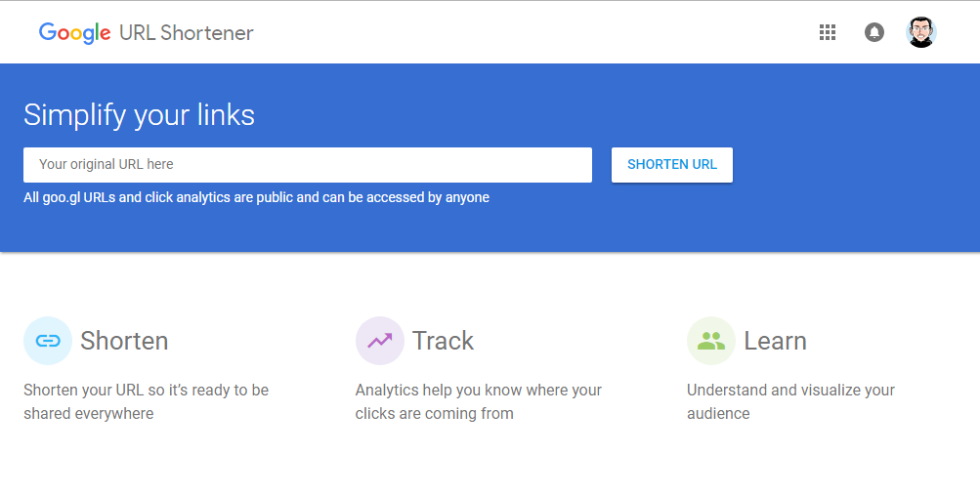Click the 'Track' section heading

pyautogui.click(x=444, y=341)
